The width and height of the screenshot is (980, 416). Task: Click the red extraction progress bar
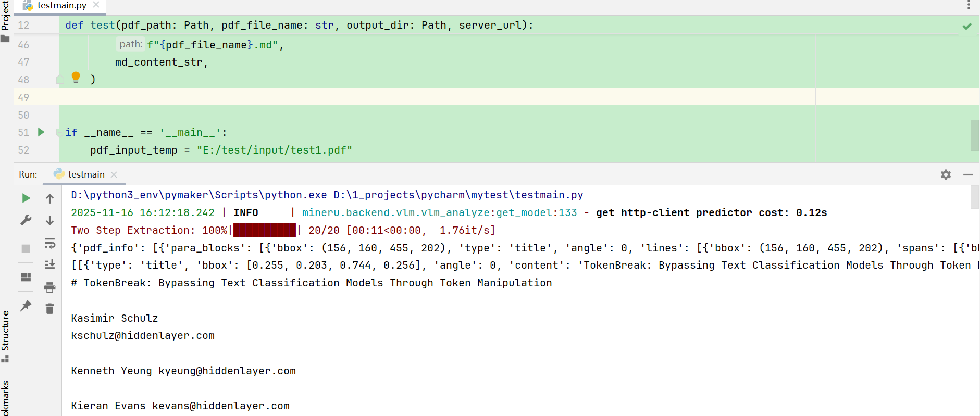[264, 230]
